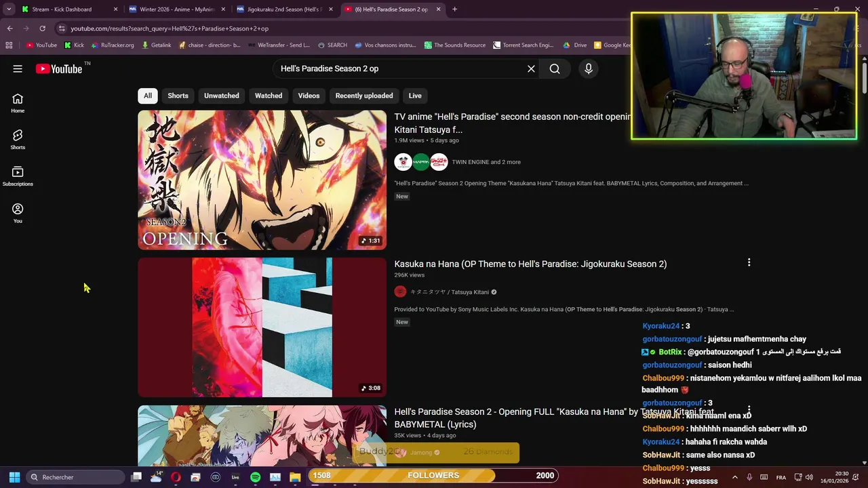The height and width of the screenshot is (488, 868).
Task: Open the YouTube hamburger guide menu
Action: coord(18,68)
